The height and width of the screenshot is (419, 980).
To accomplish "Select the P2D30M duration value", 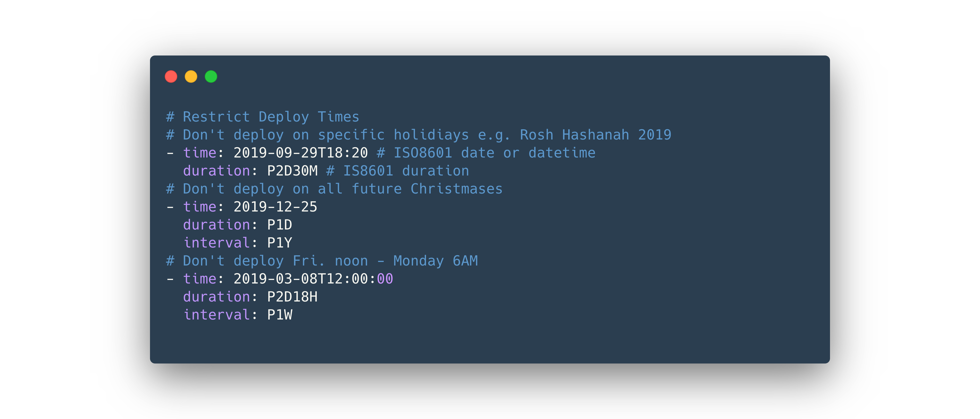I will point(292,171).
